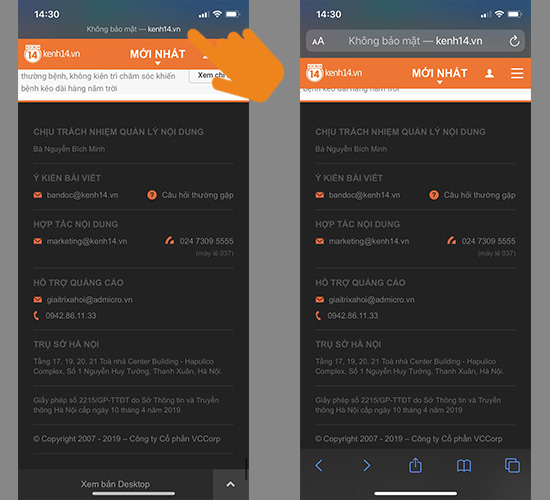Tap Copyright 2007 - 2019 VCCorp text, left phone
The width and height of the screenshot is (550, 500).
pyautogui.click(x=127, y=439)
